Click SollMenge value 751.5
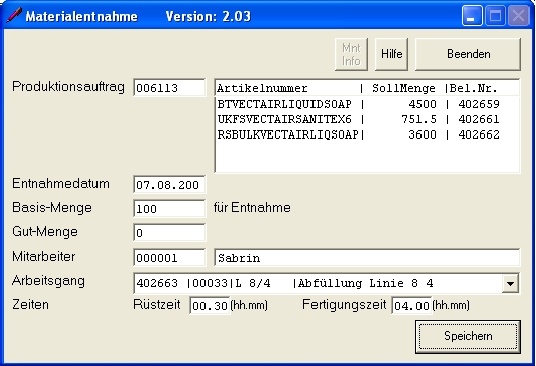Screen dimensions: 536x366 click(419, 119)
